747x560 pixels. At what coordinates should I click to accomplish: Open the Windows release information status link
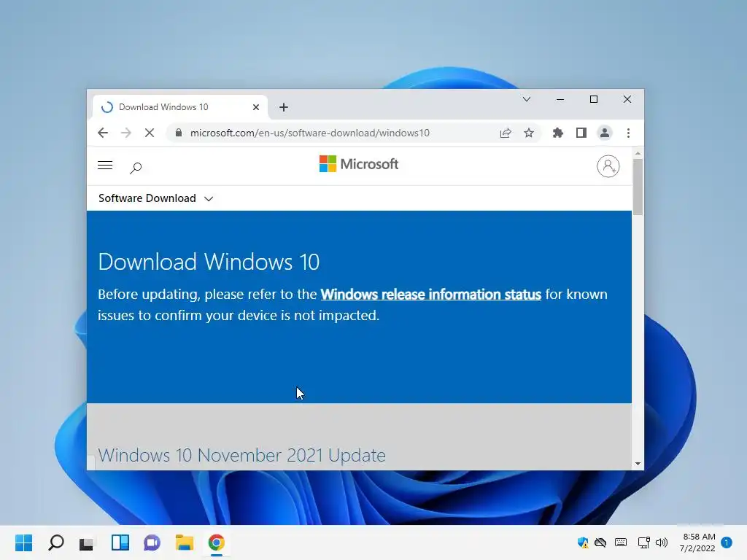430,295
